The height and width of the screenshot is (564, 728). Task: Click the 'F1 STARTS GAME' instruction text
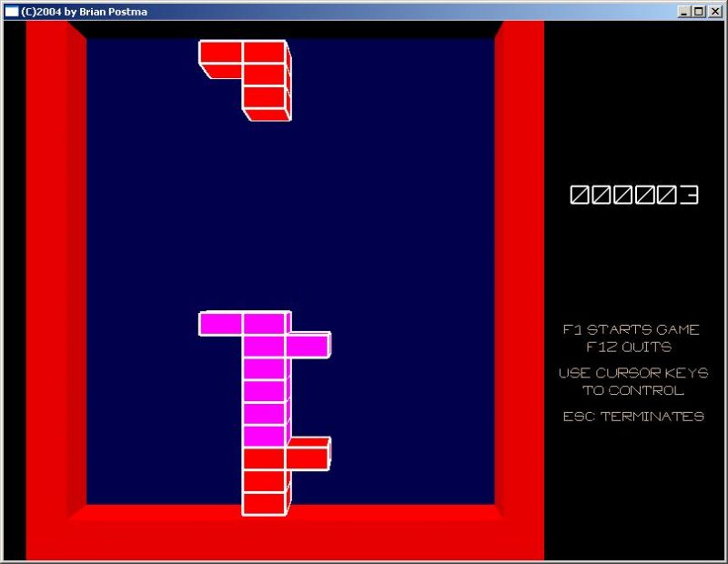(x=632, y=329)
